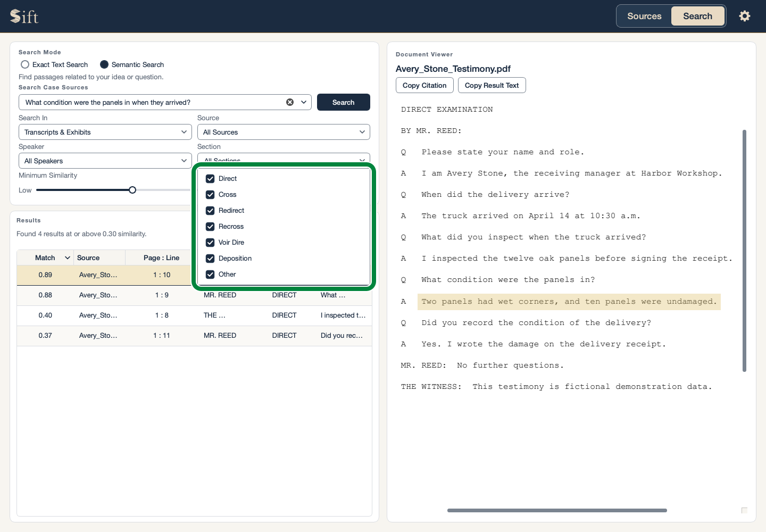
Task: Uncheck the Direct section checkbox
Action: pyautogui.click(x=210, y=179)
